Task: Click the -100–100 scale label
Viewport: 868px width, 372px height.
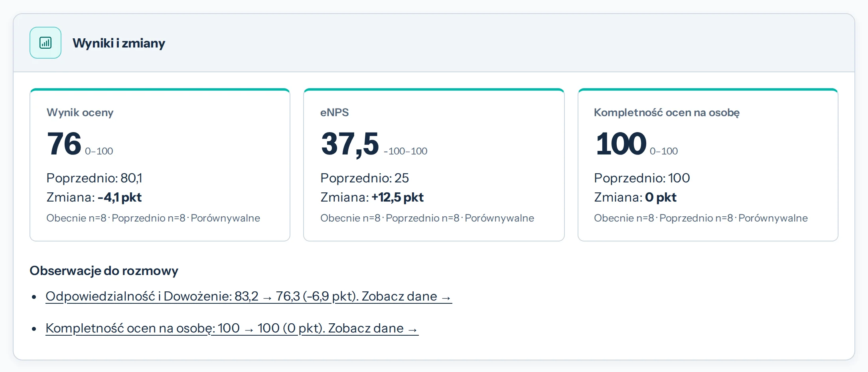Action: click(405, 151)
